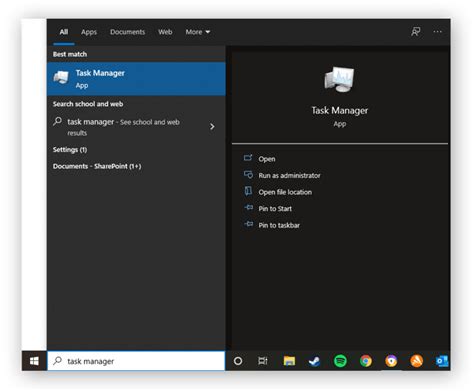The image size is (474, 391).
Task: Click the Run as administrator shield icon
Action: [248, 174]
